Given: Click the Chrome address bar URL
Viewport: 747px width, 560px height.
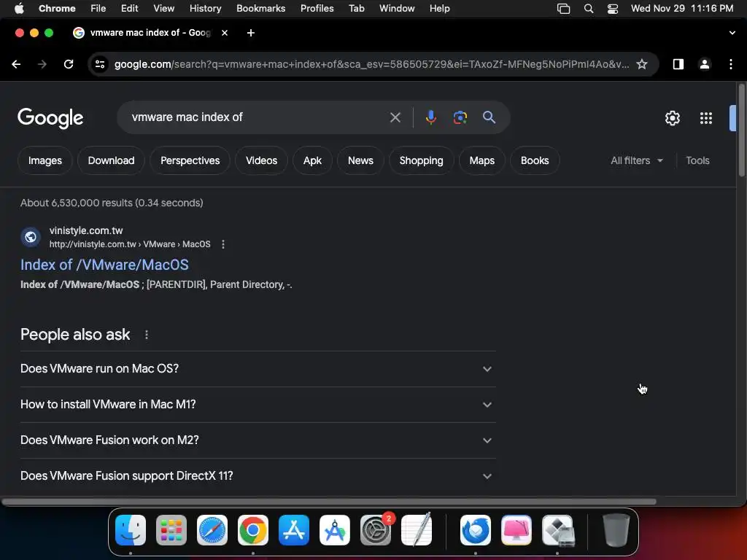Looking at the screenshot, I should [371, 64].
